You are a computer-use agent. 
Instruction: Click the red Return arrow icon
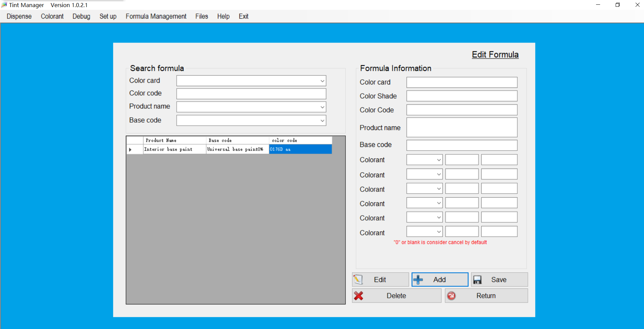pos(452,296)
